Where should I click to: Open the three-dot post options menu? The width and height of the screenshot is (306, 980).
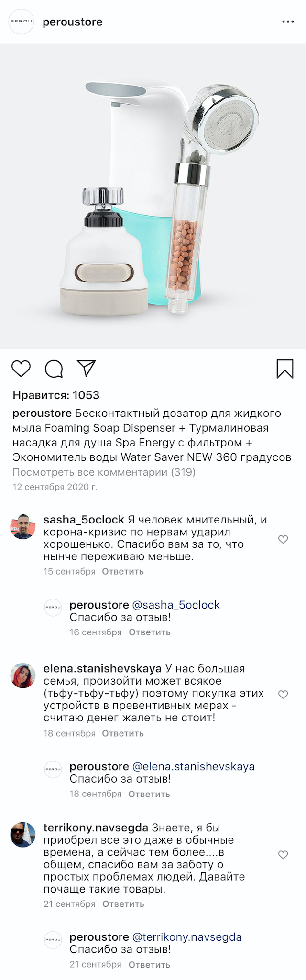pyautogui.click(x=288, y=22)
